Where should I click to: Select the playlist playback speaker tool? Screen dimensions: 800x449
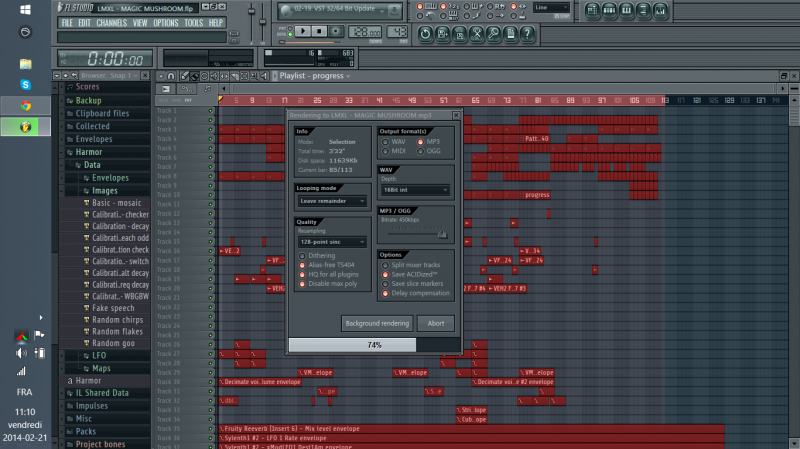pos(264,76)
